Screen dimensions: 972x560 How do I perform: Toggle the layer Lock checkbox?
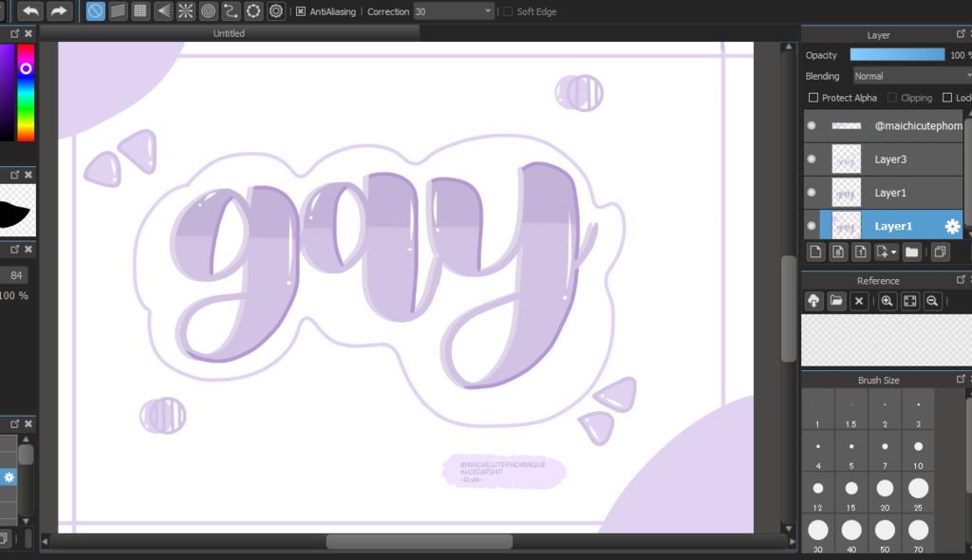pyautogui.click(x=947, y=98)
